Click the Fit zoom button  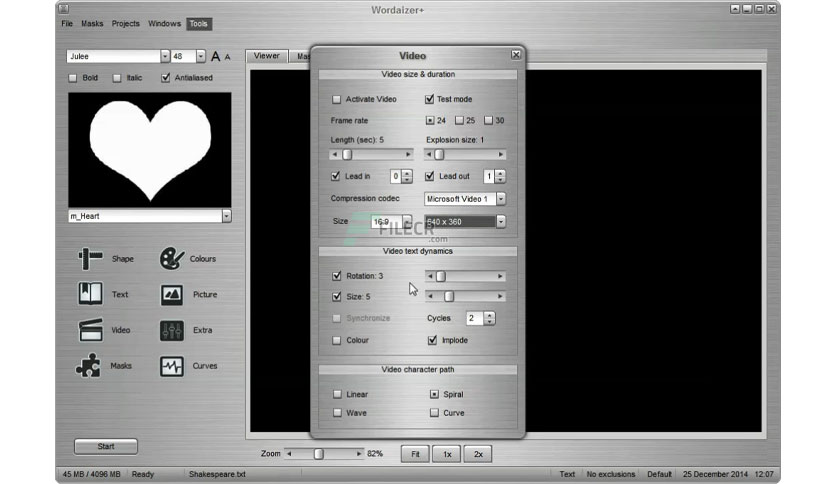[x=415, y=454]
